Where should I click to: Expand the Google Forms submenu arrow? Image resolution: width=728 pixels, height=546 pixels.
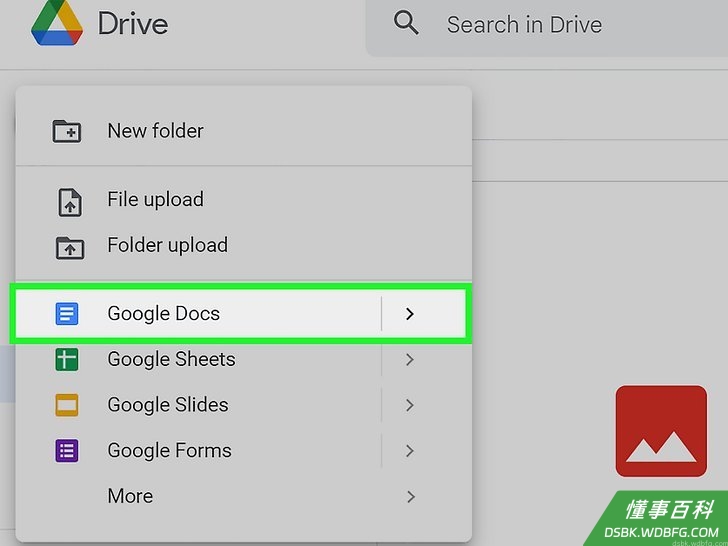pyautogui.click(x=410, y=450)
